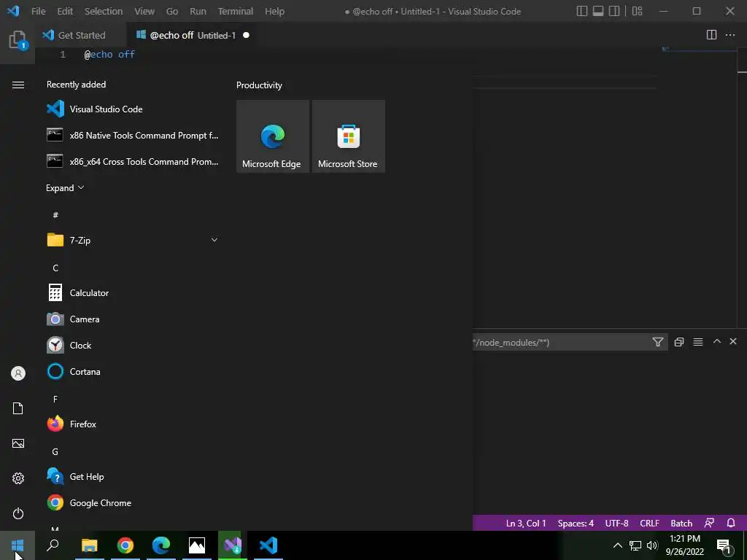Click the panel Collapse All icon
The width and height of the screenshot is (747, 560).
(x=679, y=342)
